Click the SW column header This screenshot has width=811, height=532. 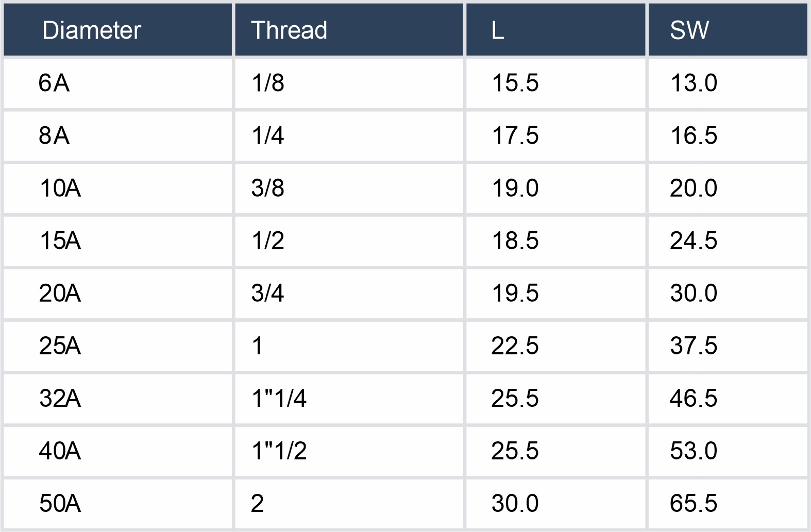point(689,30)
